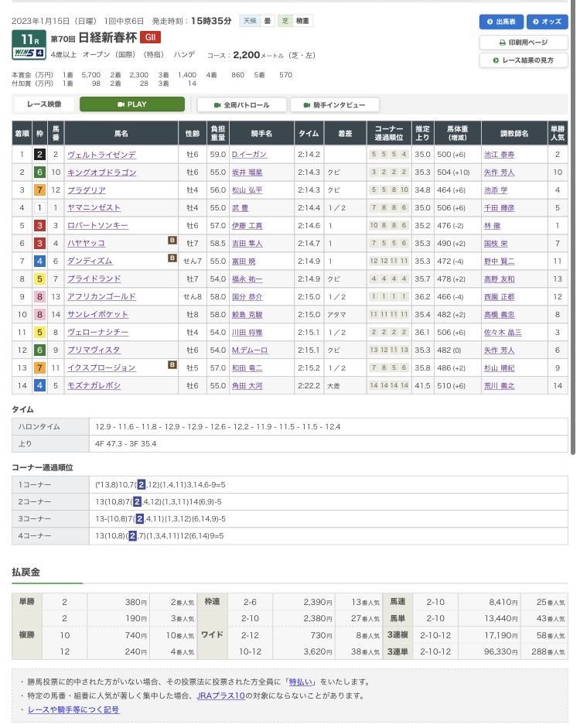Open horse ハヤヤッコ link
The height and width of the screenshot is (728, 580).
87,243
